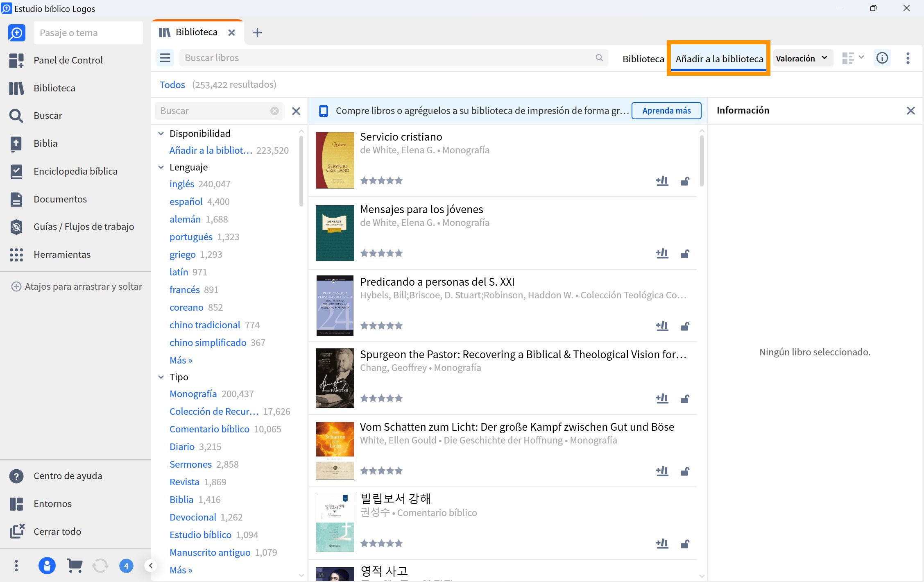This screenshot has height=582, width=924.
Task: Open the notifications badge showing 4
Action: click(126, 566)
